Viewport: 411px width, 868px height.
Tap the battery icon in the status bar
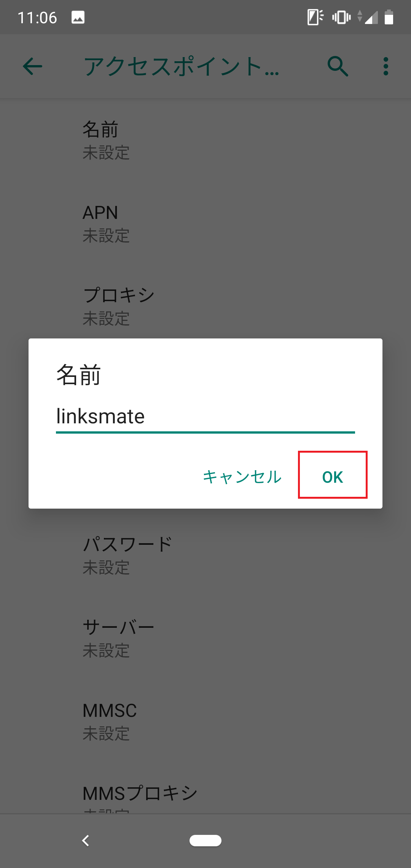[x=389, y=17]
